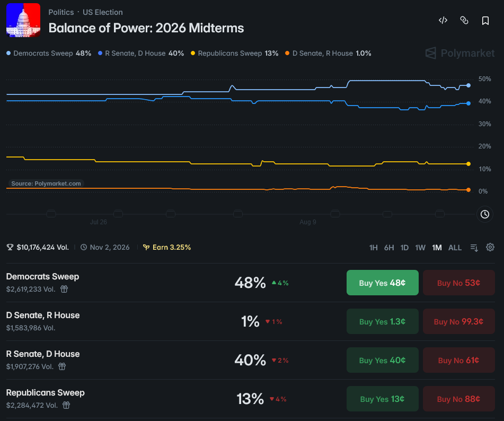Toggle D Senate, R House legend series
This screenshot has width=504, height=421.
pos(328,54)
